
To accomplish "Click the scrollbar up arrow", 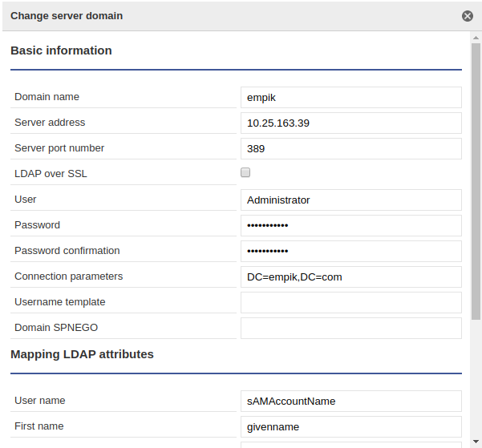I will coord(476,38).
